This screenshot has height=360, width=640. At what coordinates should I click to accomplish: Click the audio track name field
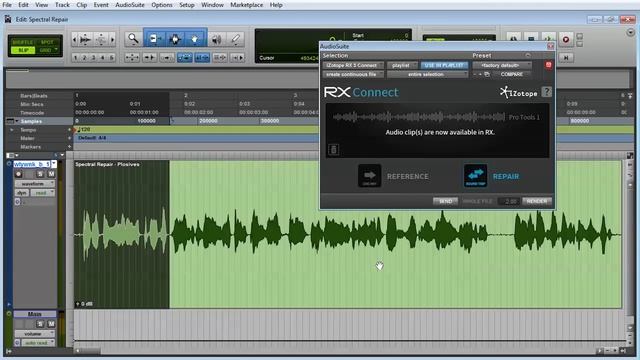point(32,164)
